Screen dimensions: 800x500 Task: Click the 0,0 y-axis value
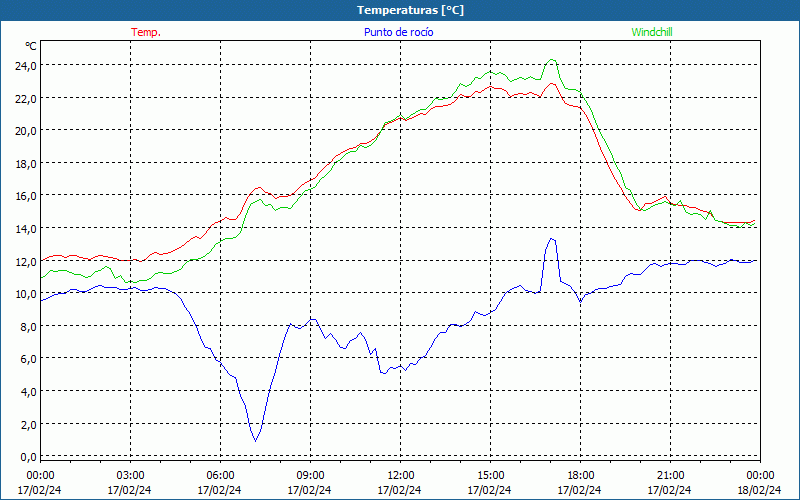tap(28, 457)
